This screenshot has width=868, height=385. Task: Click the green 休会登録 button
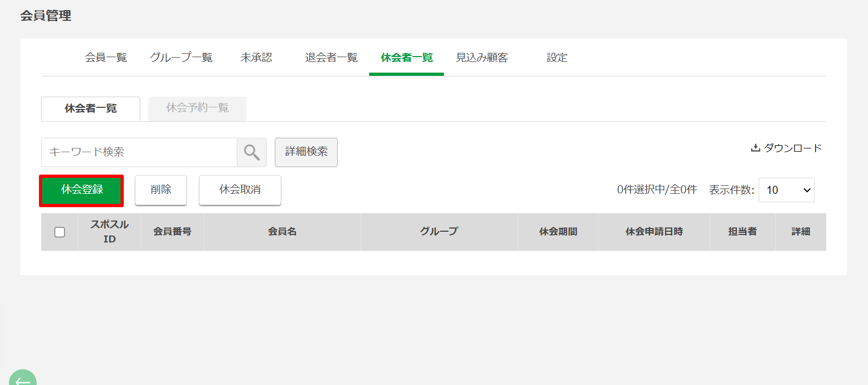coord(82,190)
